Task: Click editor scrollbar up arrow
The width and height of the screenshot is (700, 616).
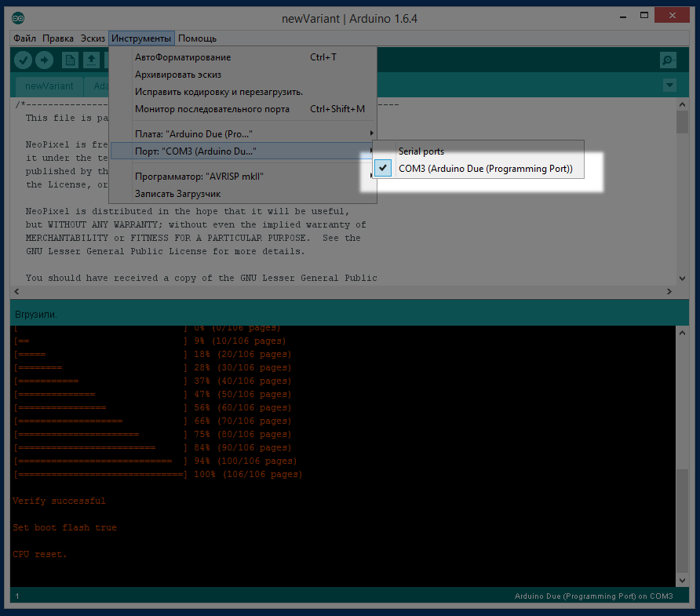Action: [682, 104]
